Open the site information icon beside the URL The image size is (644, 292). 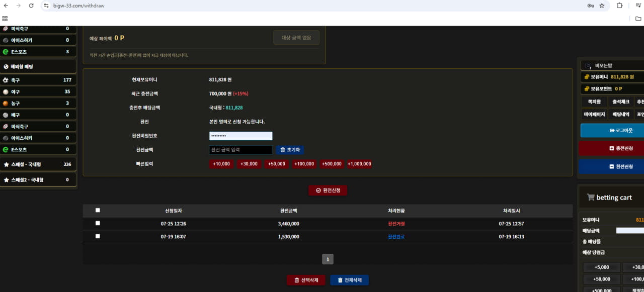tap(46, 6)
